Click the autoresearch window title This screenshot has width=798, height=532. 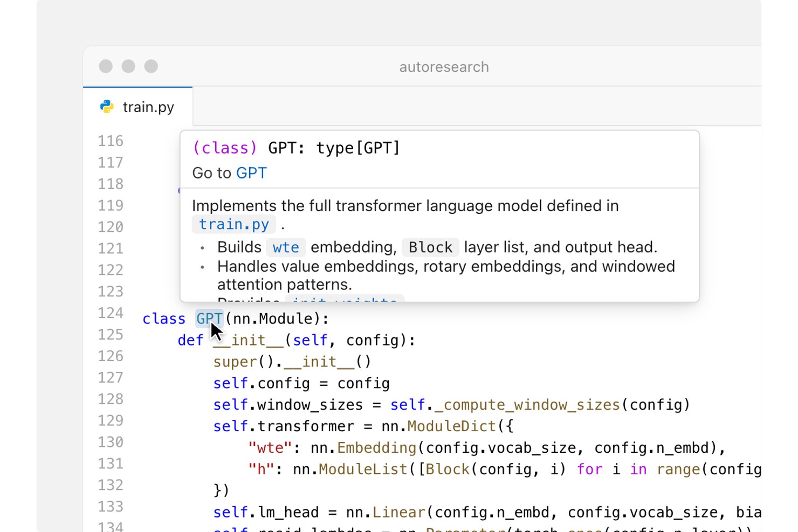(x=444, y=67)
